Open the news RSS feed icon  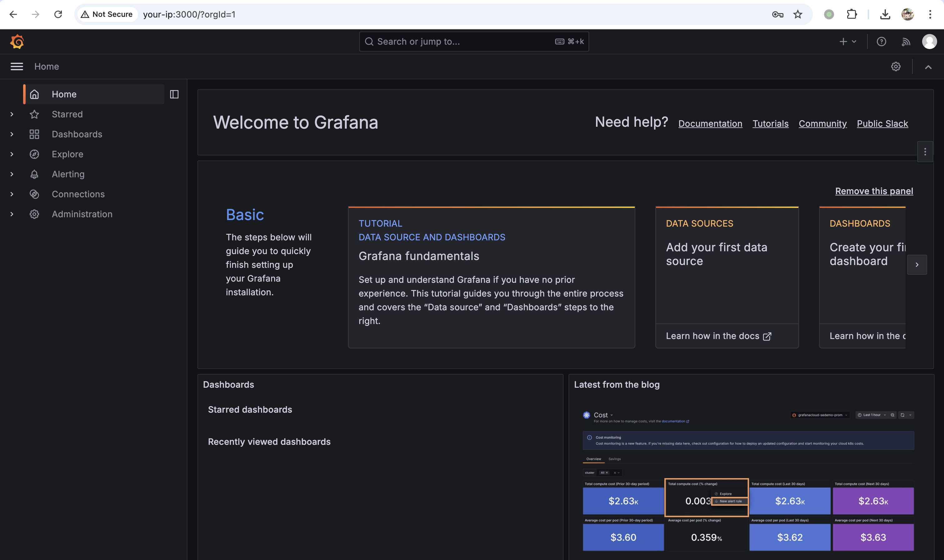[906, 42]
